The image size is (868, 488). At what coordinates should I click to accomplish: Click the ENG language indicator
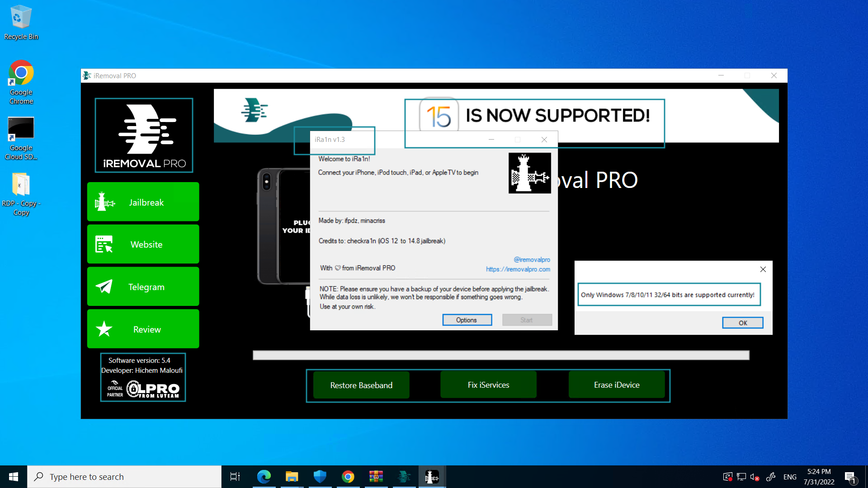(x=790, y=477)
